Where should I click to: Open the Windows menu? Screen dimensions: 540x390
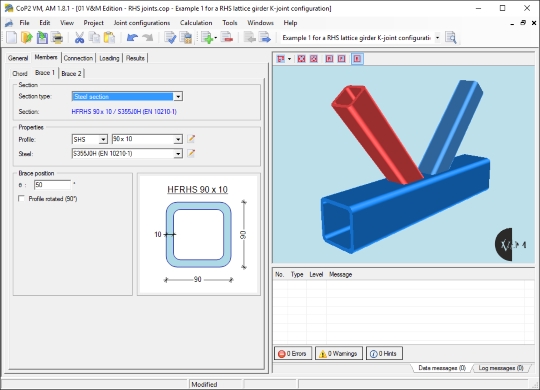(260, 23)
